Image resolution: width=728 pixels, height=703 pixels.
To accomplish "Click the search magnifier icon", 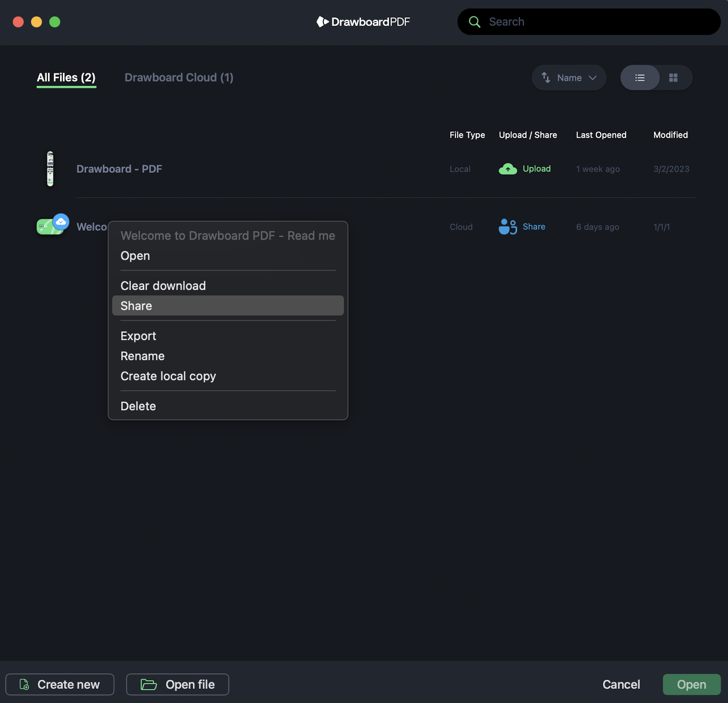I will pyautogui.click(x=474, y=22).
